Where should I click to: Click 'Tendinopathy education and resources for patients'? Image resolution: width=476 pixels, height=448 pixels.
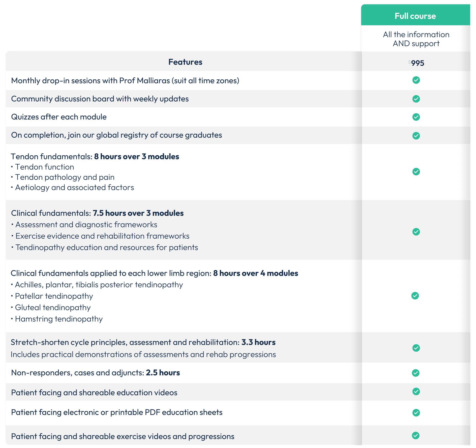pos(107,248)
